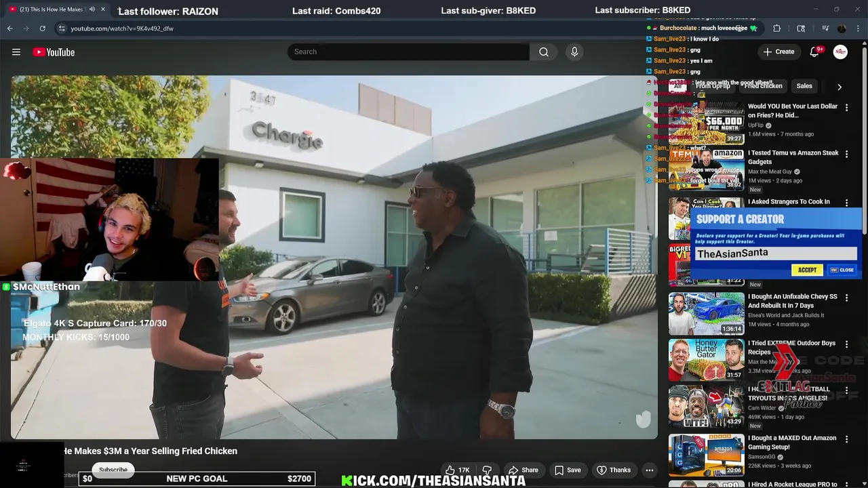Open the football tryouts 43:29 thumbnail

tap(707, 407)
